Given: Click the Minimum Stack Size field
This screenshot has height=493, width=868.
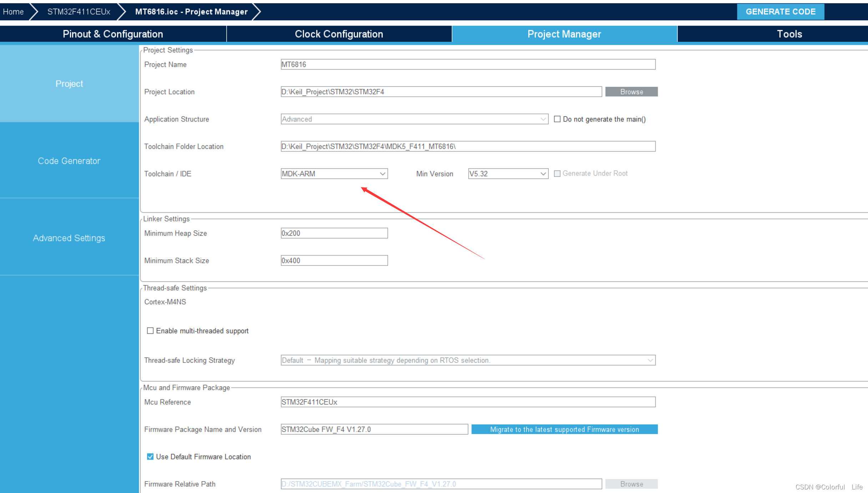Looking at the screenshot, I should (334, 260).
